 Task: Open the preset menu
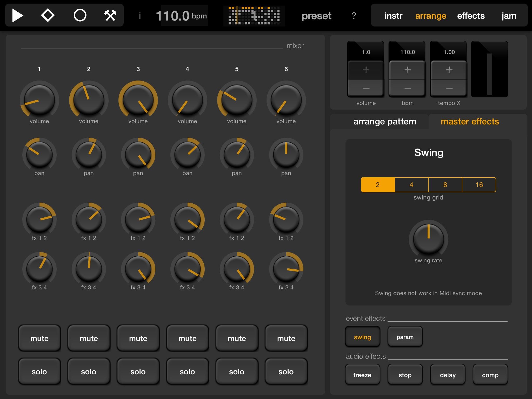316,16
